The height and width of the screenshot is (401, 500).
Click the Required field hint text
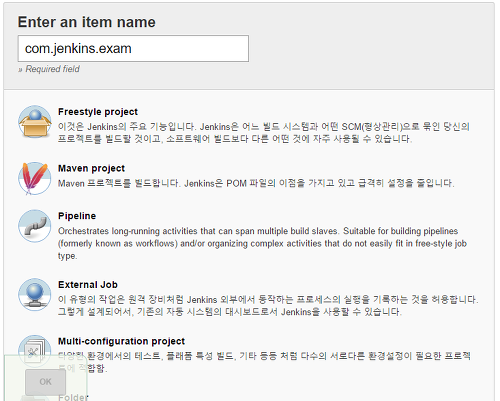[x=49, y=69]
